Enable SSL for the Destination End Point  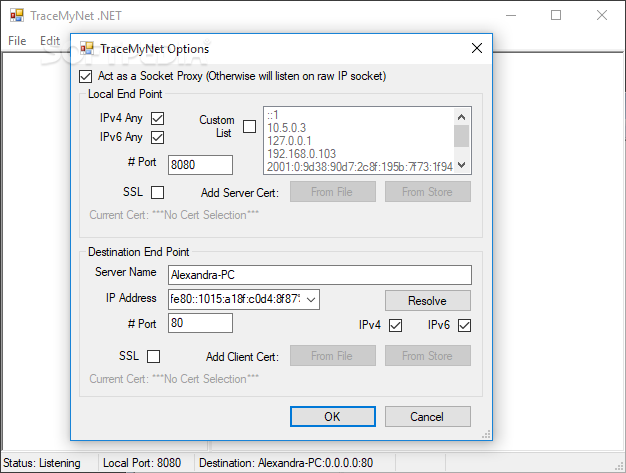[153, 356]
